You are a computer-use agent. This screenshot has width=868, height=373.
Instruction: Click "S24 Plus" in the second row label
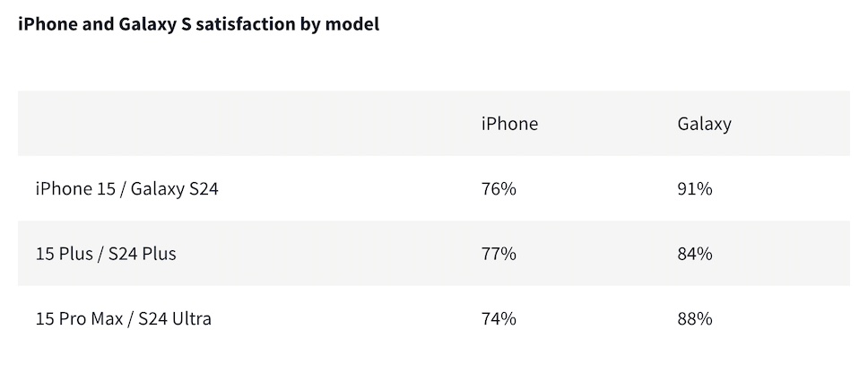tap(142, 254)
